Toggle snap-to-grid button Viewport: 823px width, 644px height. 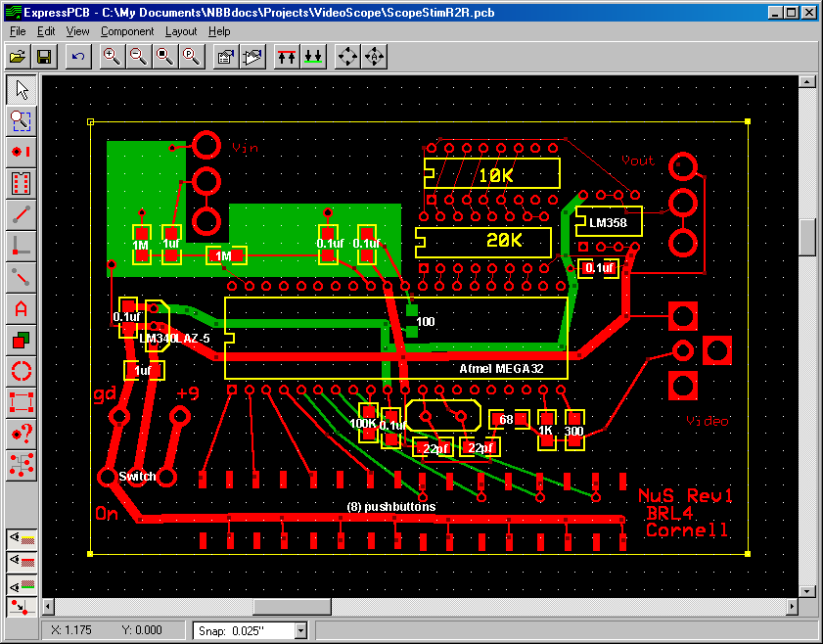click(22, 607)
